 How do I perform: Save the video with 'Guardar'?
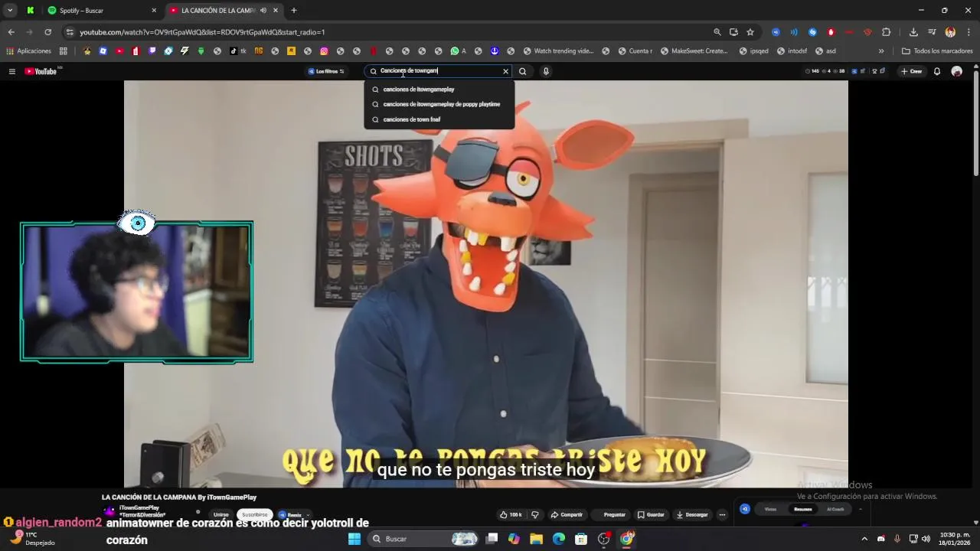pyautogui.click(x=651, y=515)
